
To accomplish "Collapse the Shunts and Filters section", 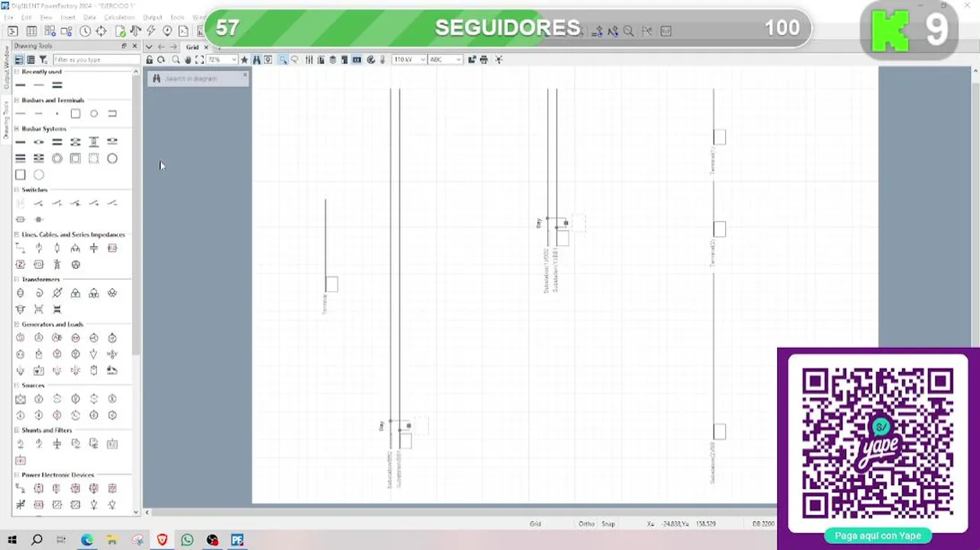I will (17, 430).
